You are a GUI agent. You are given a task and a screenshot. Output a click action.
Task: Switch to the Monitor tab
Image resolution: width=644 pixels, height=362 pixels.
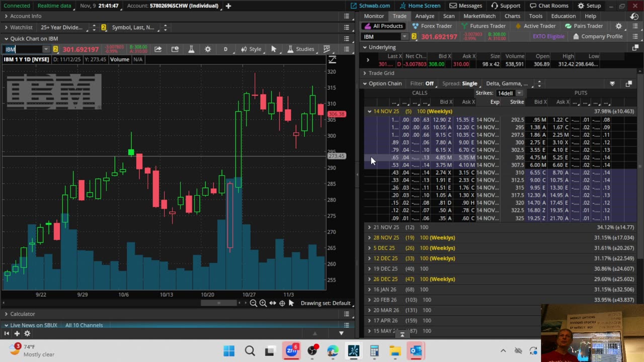point(374,16)
